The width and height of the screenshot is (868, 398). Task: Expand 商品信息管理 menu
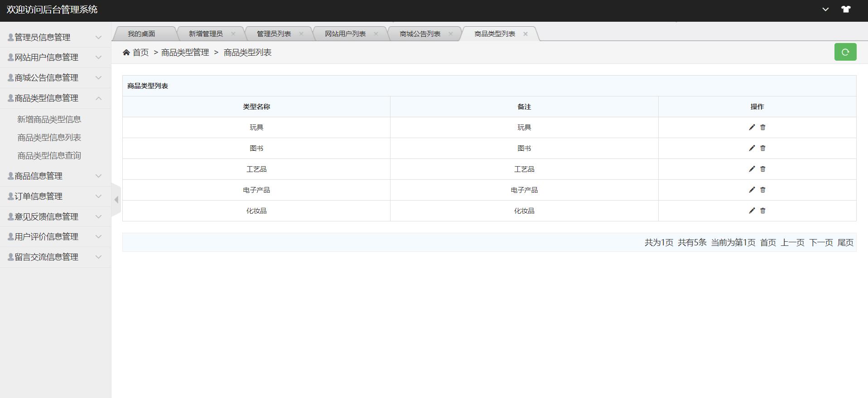click(x=55, y=176)
